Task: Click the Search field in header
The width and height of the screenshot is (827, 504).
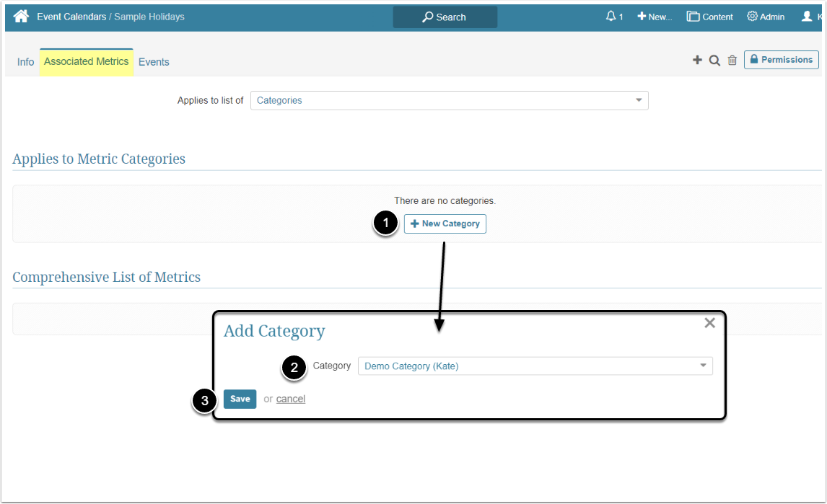Action: coord(445,17)
